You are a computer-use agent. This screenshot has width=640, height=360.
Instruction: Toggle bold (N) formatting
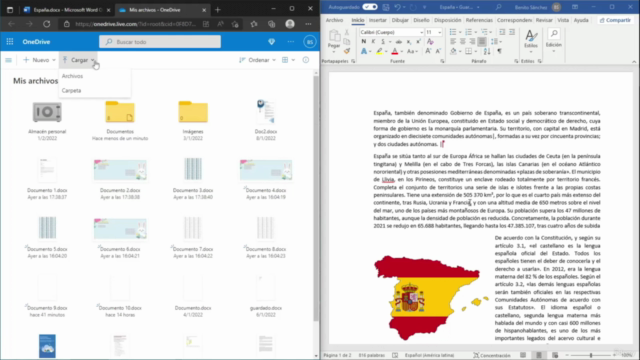click(x=364, y=41)
